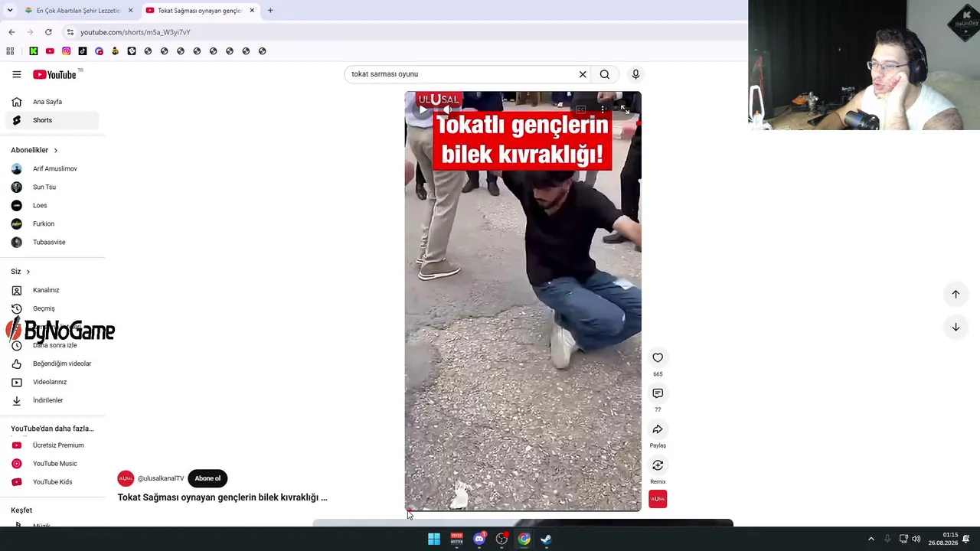Viewport: 980px width, 551px height.
Task: Expand the Abonelikler section
Action: pyautogui.click(x=34, y=150)
